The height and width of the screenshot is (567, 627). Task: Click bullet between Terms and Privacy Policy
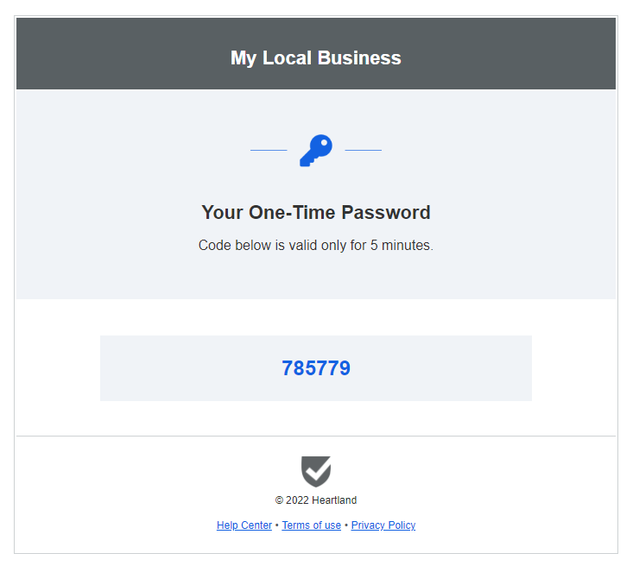point(346,525)
